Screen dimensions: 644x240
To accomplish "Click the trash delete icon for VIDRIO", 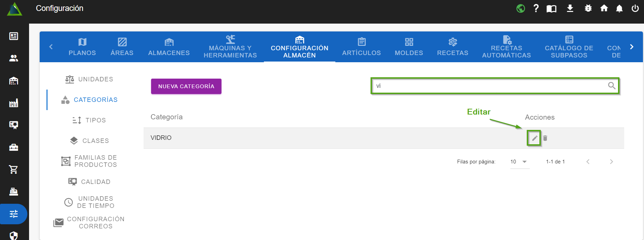I will (545, 138).
